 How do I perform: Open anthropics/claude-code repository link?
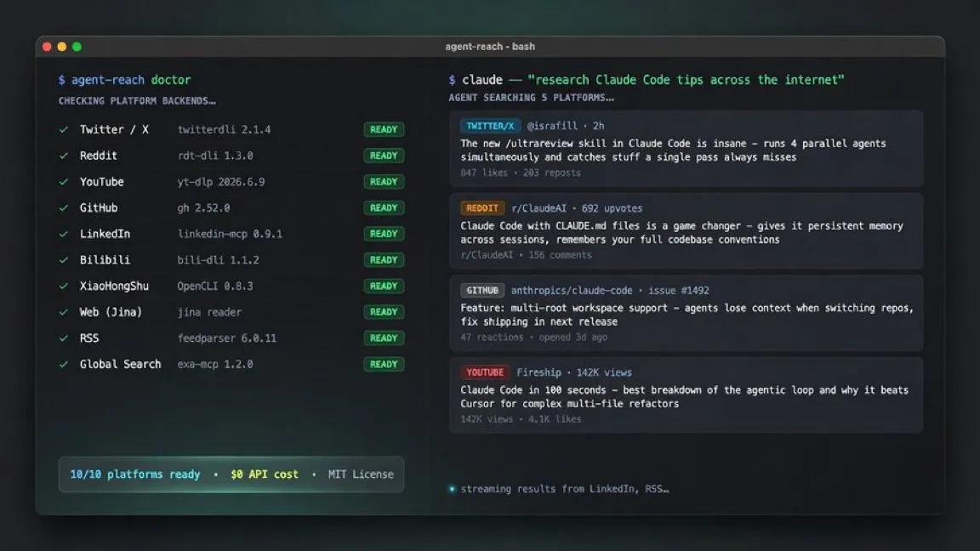[572, 291]
